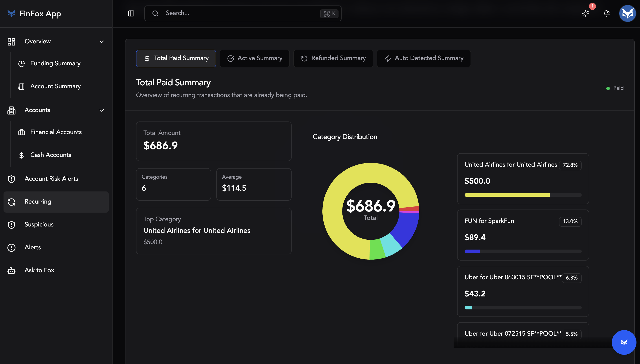Screen dimensions: 640x364
Task: Select Recurring in the sidebar
Action: 56,202
